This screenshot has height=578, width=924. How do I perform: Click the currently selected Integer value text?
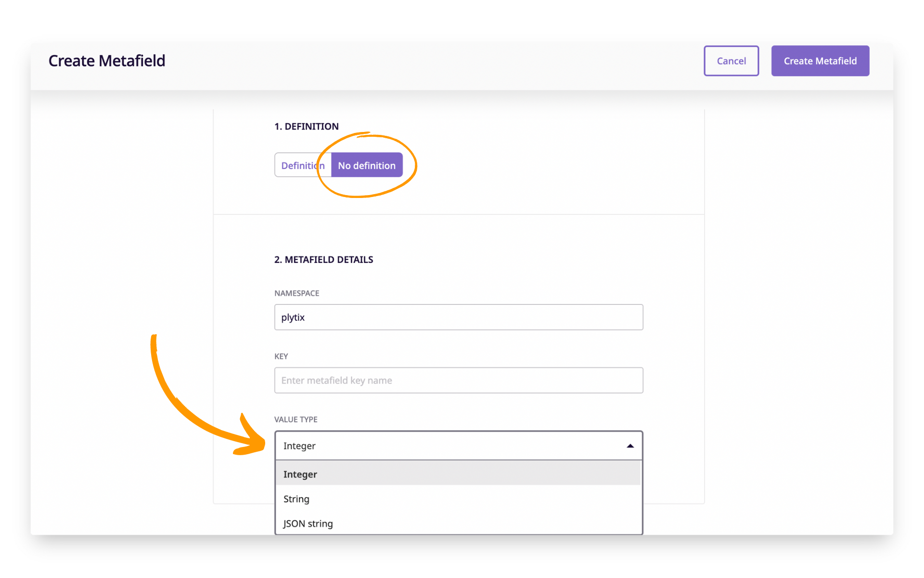tap(299, 446)
